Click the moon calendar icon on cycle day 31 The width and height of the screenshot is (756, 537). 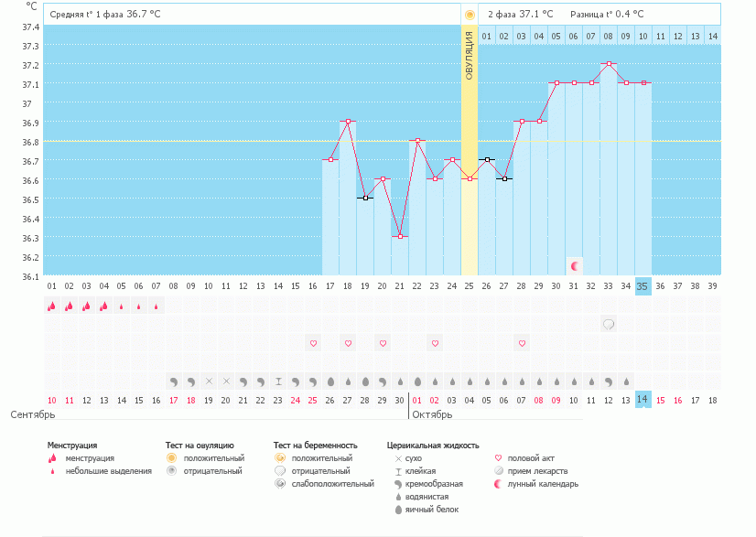coord(574,266)
